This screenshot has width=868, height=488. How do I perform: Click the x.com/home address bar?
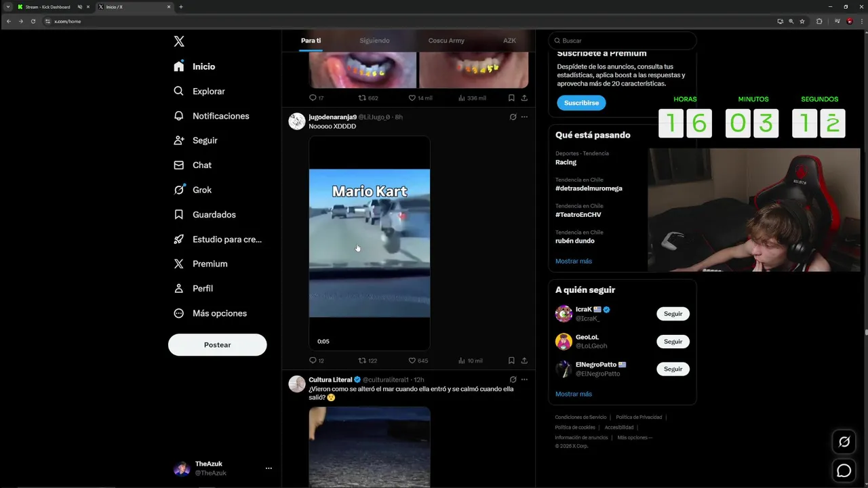[407, 21]
